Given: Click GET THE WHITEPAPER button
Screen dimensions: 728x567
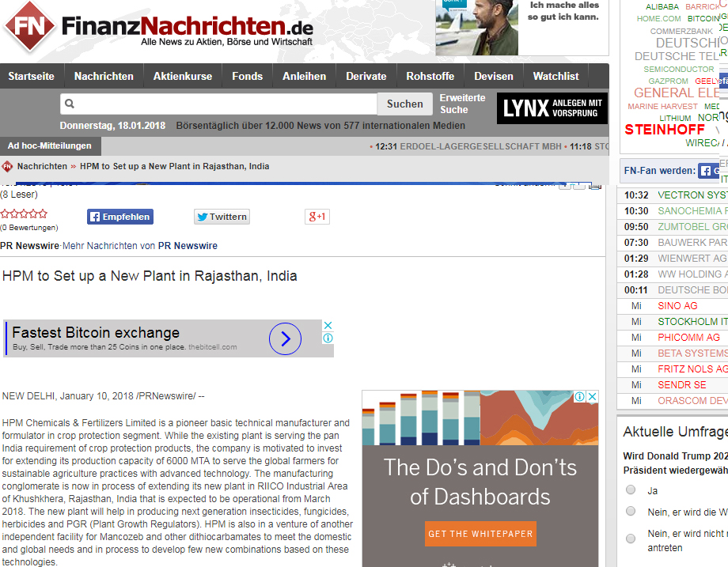Looking at the screenshot, I should 480,534.
